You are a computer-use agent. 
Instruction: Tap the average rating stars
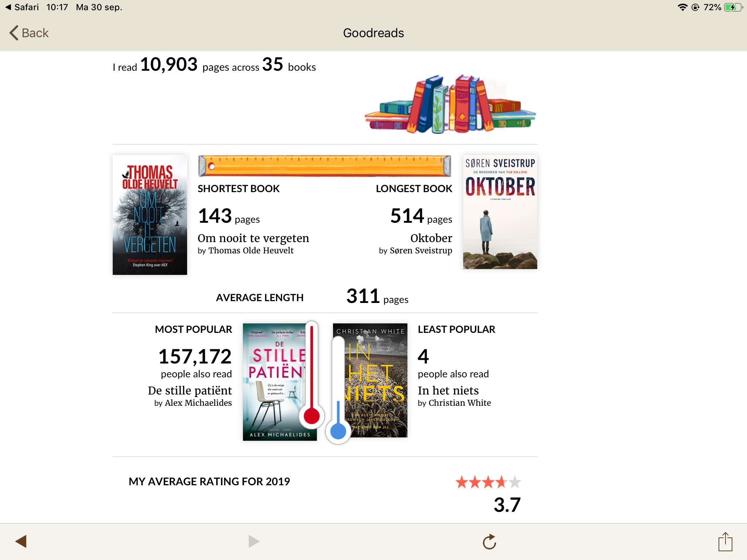tap(488, 482)
